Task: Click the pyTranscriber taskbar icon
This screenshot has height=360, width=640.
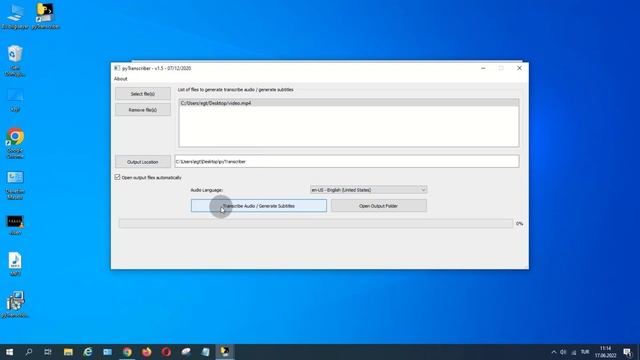Action: pyautogui.click(x=225, y=352)
